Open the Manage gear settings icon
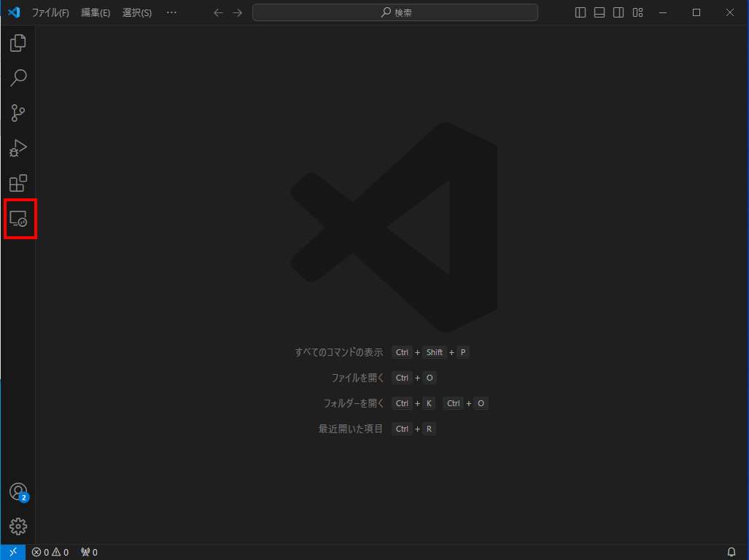749x560 pixels. point(18,526)
